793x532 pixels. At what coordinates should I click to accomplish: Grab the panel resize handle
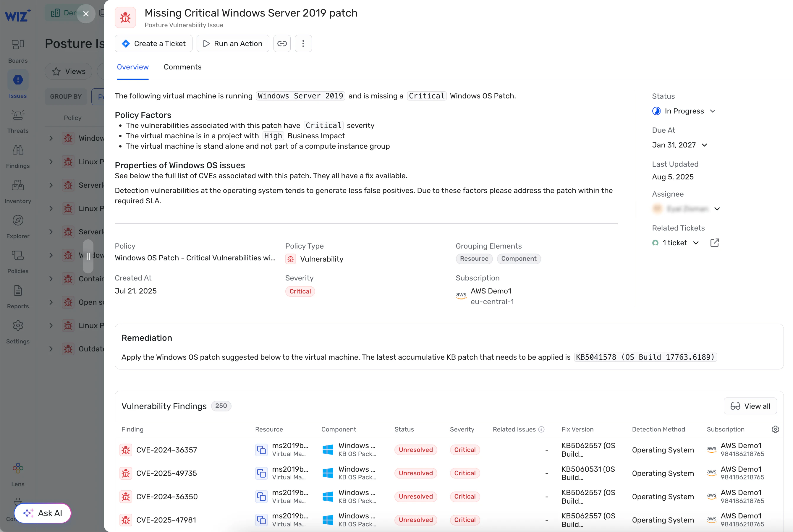point(88,256)
